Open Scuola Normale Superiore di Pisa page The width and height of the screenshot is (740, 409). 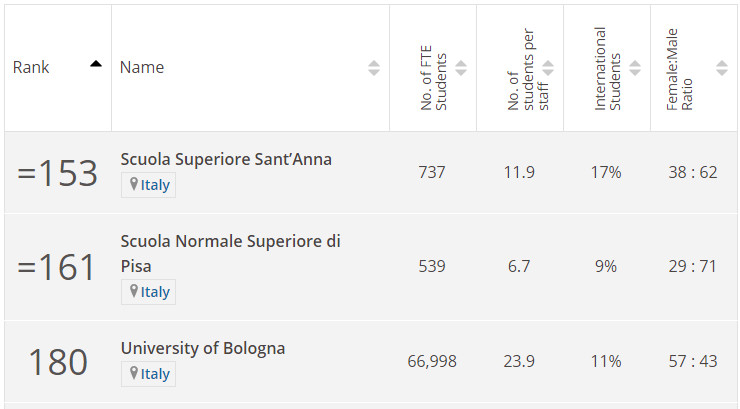tap(230, 253)
